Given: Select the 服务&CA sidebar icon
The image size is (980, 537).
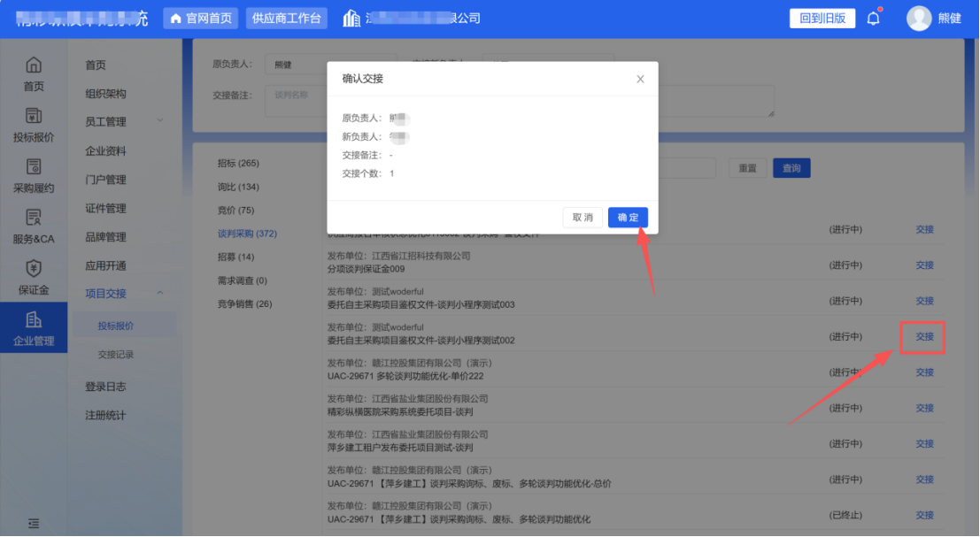Looking at the screenshot, I should pos(34,218).
